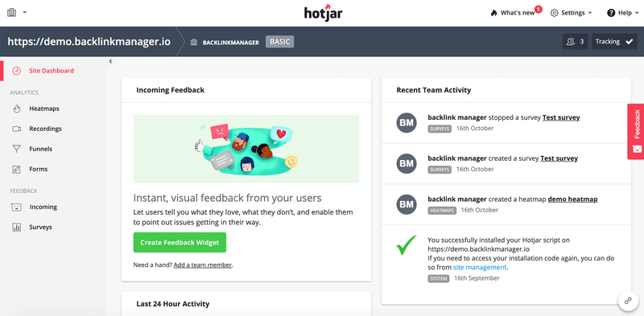Click the feedback illustration banner
Screen dimensions: 644x316
point(246,149)
